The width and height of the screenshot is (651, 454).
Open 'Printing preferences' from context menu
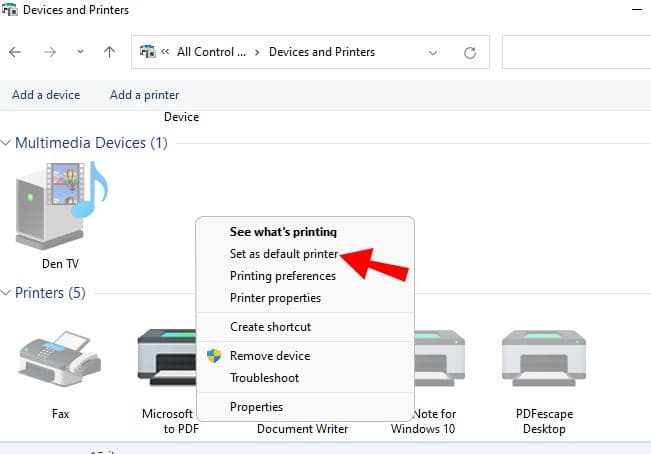(283, 276)
